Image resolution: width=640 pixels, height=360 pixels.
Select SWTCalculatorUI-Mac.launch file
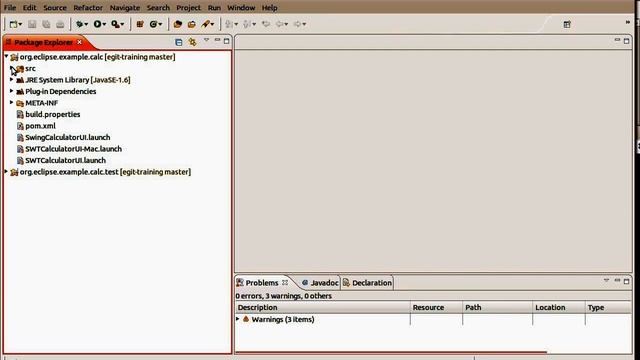[x=73, y=149]
